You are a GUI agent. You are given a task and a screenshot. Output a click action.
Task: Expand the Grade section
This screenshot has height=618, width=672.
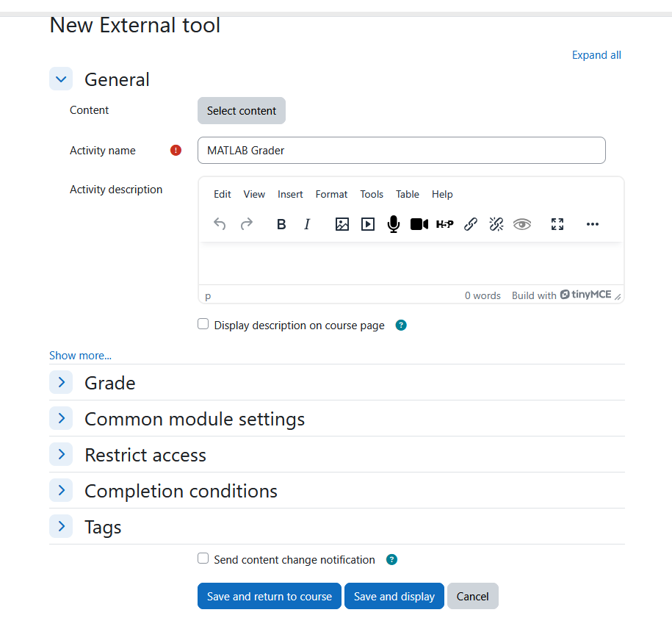click(x=61, y=382)
